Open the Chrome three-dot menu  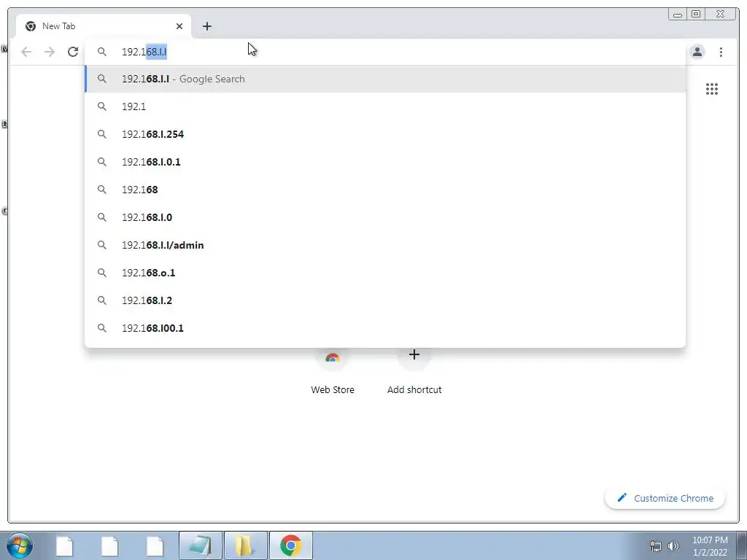(x=721, y=52)
